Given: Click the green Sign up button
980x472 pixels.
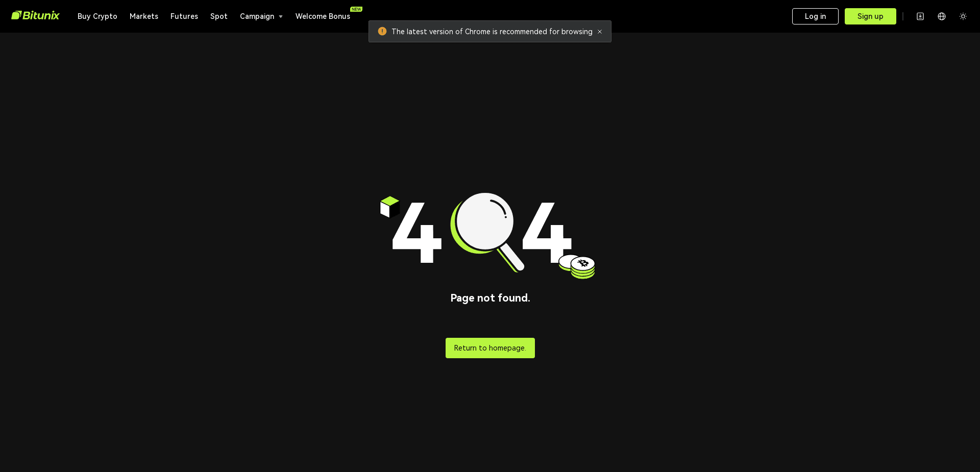Looking at the screenshot, I should pos(870,16).
